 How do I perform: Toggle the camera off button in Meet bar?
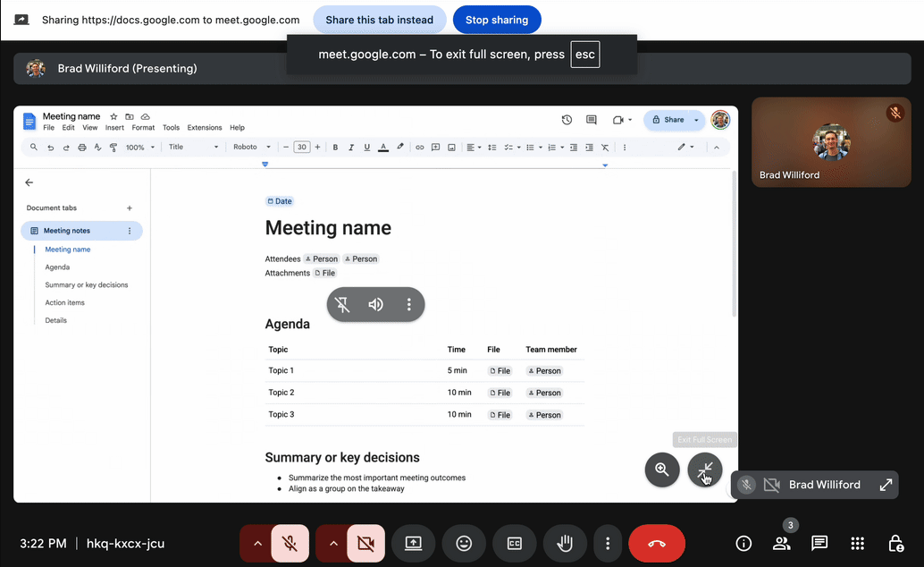coord(366,544)
